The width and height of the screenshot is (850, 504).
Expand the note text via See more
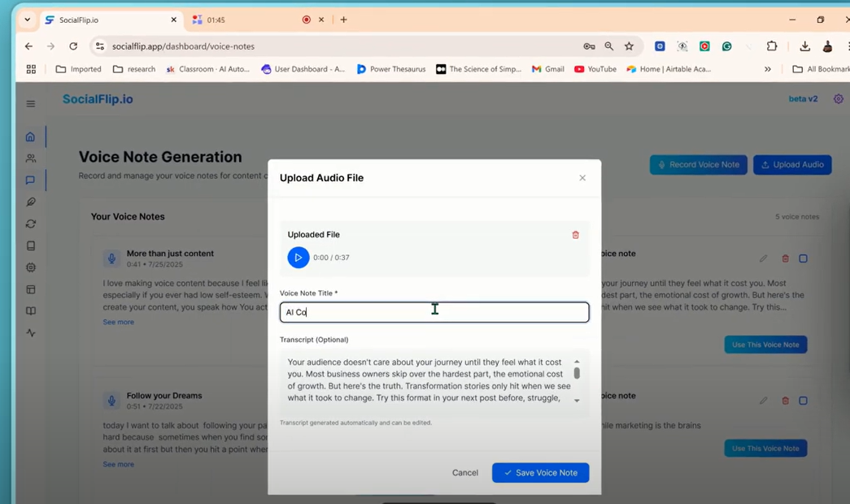(119, 322)
